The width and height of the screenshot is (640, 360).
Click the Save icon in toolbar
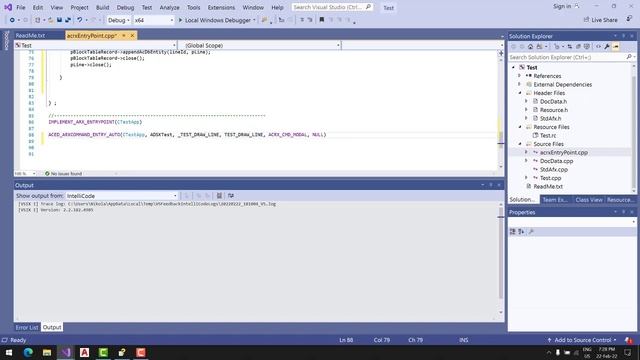[x=60, y=20]
